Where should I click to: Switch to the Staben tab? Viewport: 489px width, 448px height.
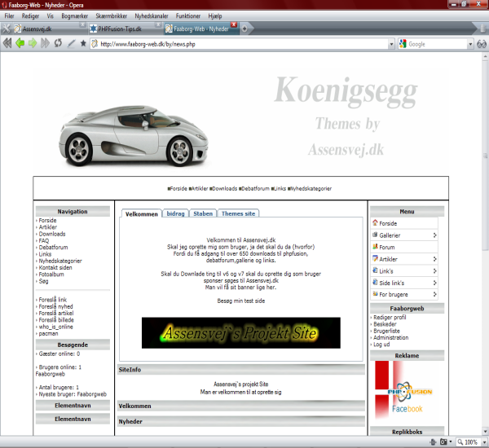point(203,213)
